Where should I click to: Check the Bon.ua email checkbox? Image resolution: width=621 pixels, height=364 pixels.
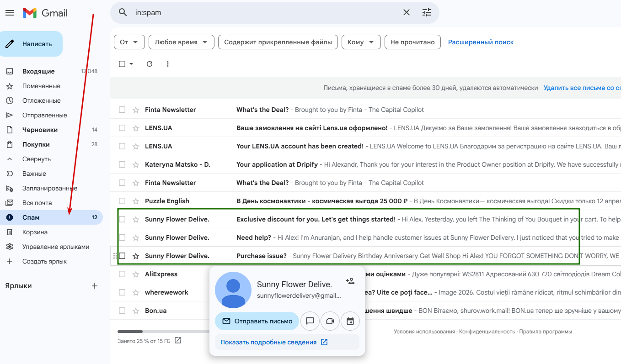pyautogui.click(x=122, y=311)
